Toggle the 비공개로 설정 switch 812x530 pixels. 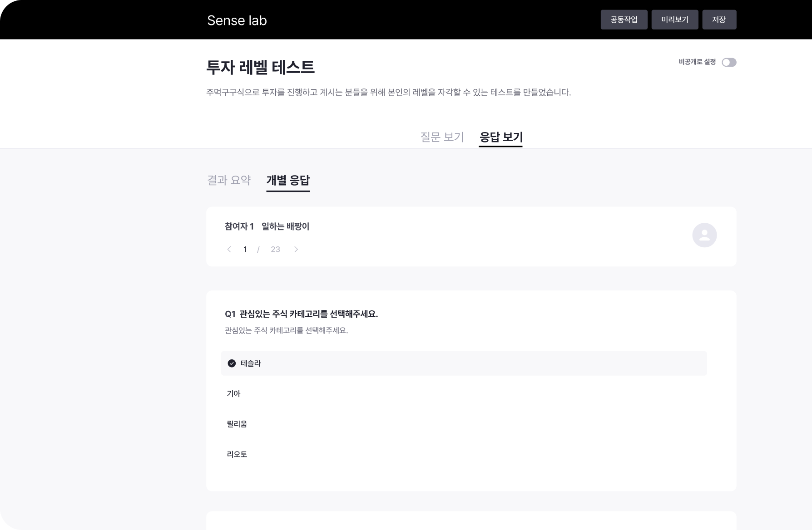729,62
